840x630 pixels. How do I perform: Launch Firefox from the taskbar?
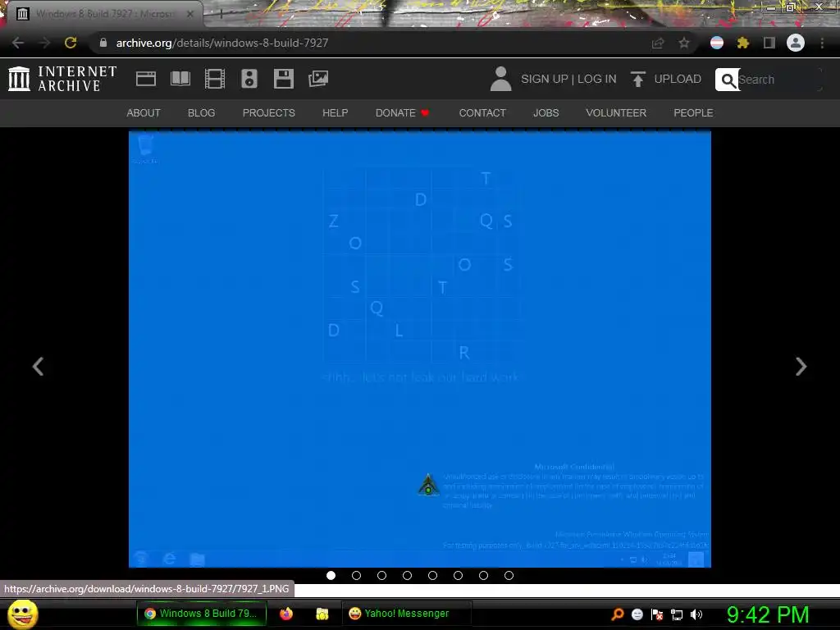[286, 614]
